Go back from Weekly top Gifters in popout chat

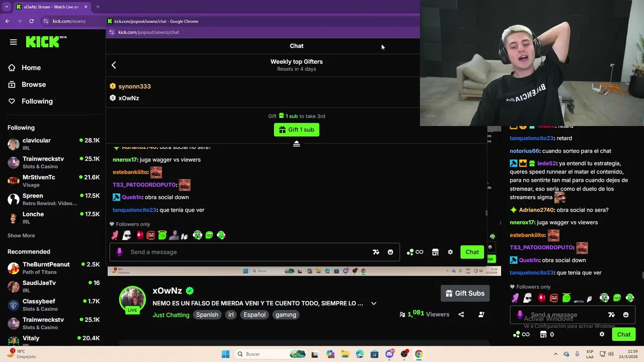pyautogui.click(x=114, y=65)
